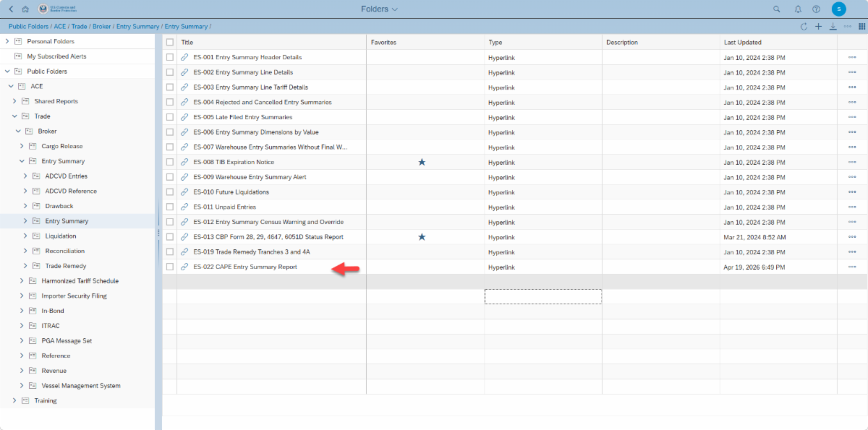The height and width of the screenshot is (430, 868).
Task: Click the refresh folder icon
Action: (x=804, y=27)
